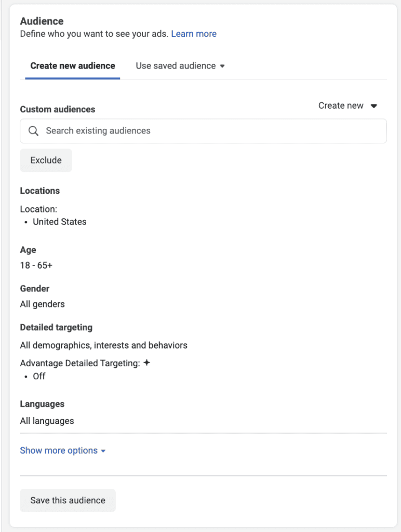Viewport: 401px width, 532px height.
Task: Click Save this audience button
Action: click(68, 500)
